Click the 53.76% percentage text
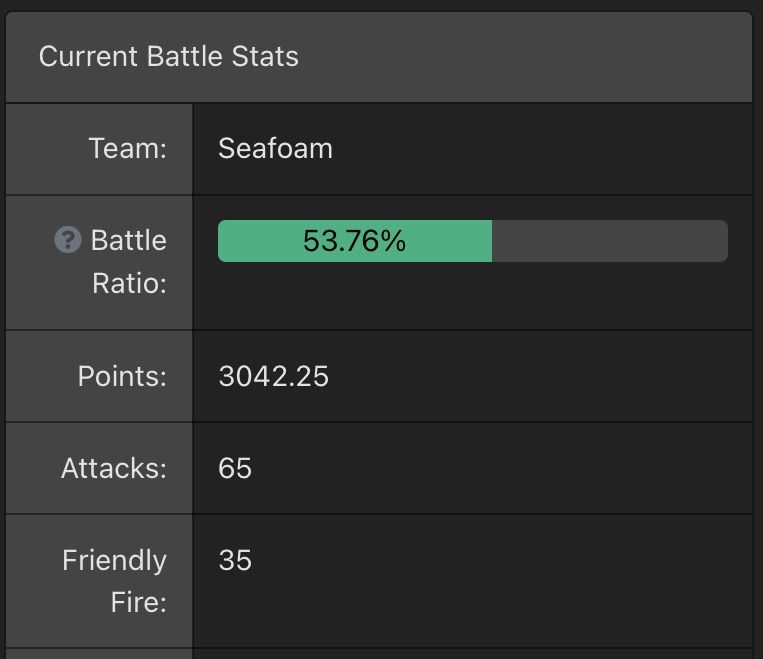The height and width of the screenshot is (659, 763). click(x=354, y=241)
